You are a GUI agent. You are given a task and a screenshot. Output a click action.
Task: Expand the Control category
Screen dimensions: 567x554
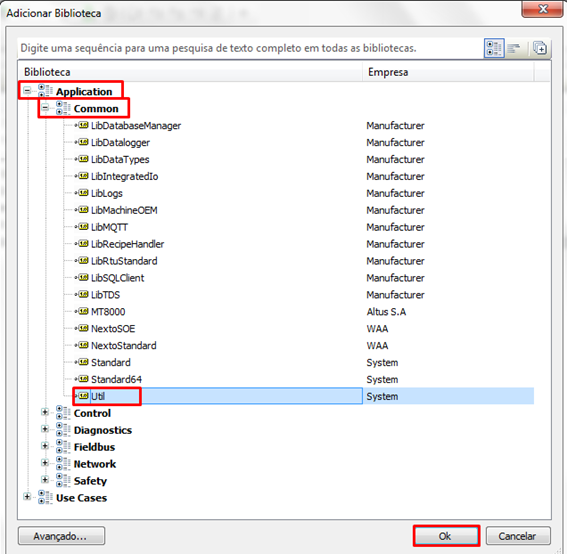[45, 412]
